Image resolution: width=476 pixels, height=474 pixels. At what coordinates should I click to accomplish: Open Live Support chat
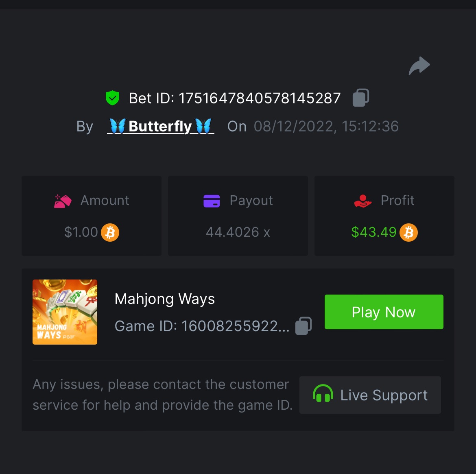[370, 395]
